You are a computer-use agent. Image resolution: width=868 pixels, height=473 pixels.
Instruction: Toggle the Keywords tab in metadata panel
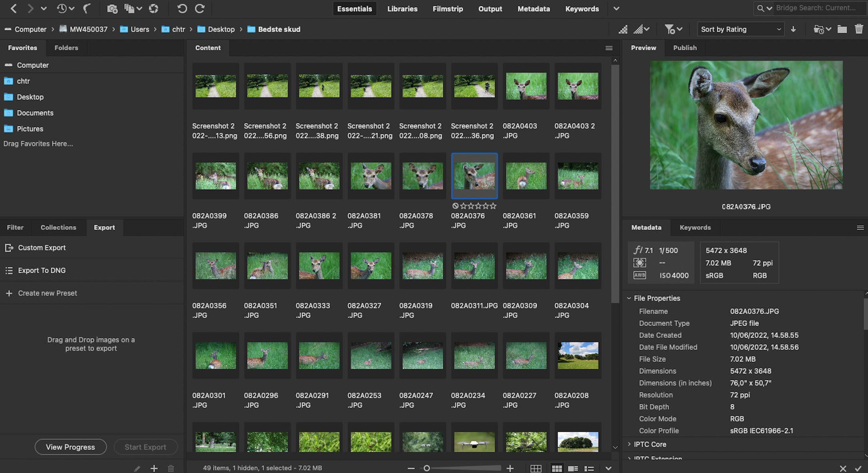click(695, 227)
